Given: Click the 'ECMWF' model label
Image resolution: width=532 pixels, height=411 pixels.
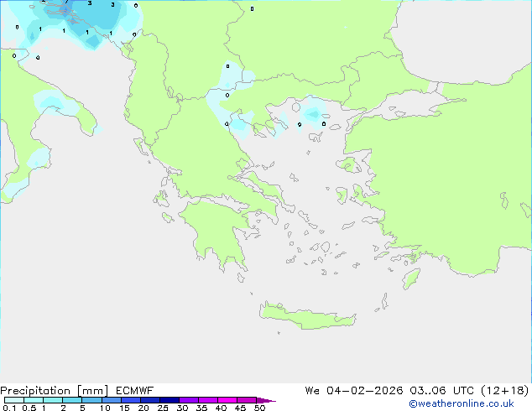Looking at the screenshot, I should coord(135,390).
